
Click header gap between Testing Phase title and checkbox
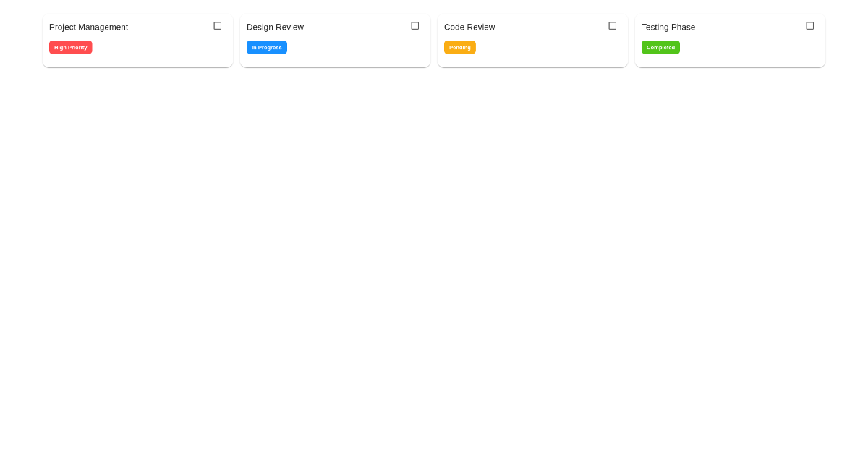point(751,27)
